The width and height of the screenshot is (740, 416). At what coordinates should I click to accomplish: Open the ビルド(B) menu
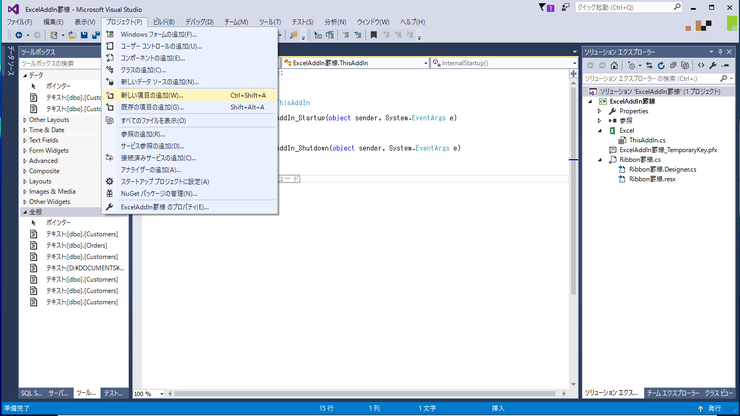click(163, 22)
